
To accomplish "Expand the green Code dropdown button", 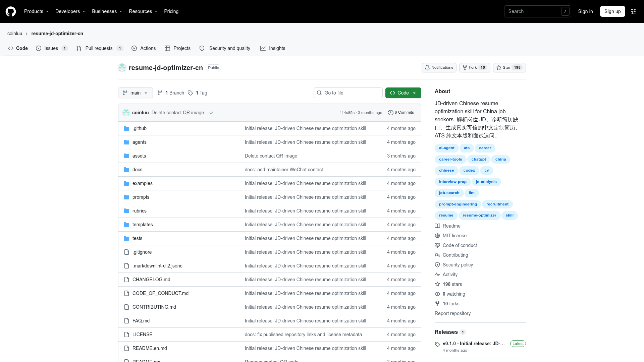I will click(403, 93).
